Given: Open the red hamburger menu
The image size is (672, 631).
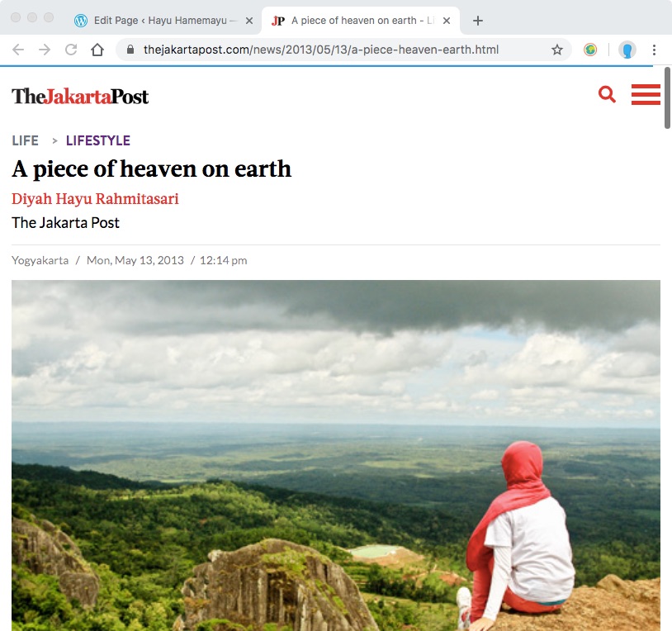Looking at the screenshot, I should [x=645, y=95].
